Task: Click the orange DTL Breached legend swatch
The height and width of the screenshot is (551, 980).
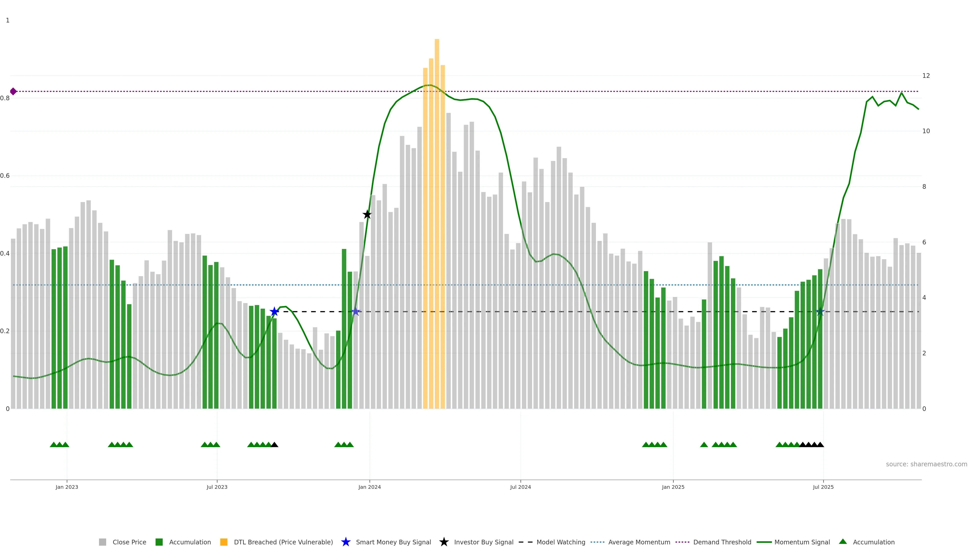Action: click(x=224, y=542)
